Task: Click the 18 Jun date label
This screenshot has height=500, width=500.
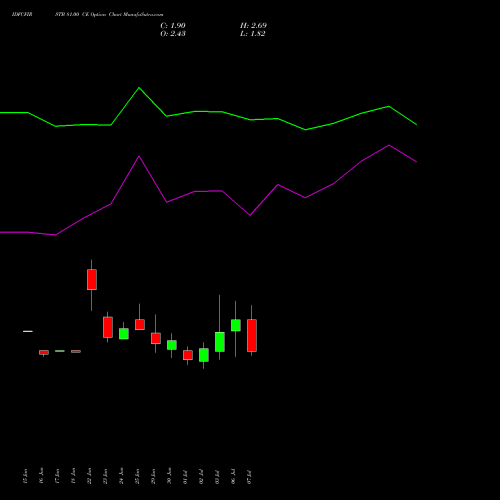Action: pos(73,476)
